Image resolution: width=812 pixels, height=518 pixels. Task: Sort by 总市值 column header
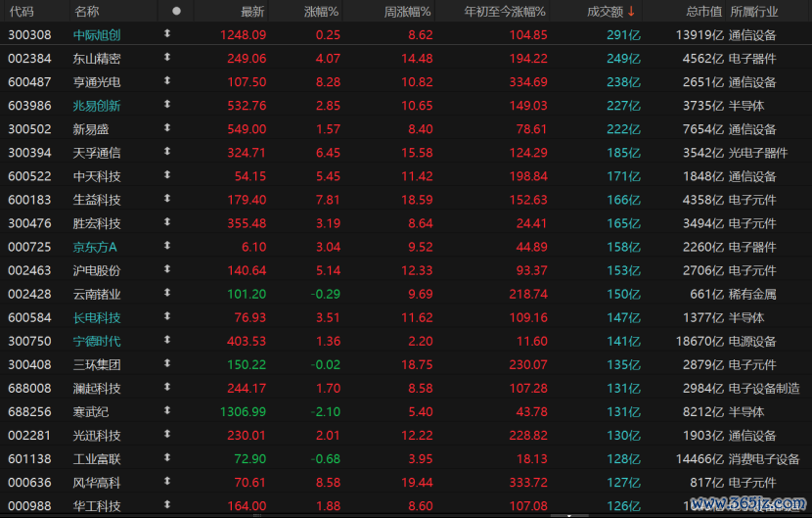703,12
